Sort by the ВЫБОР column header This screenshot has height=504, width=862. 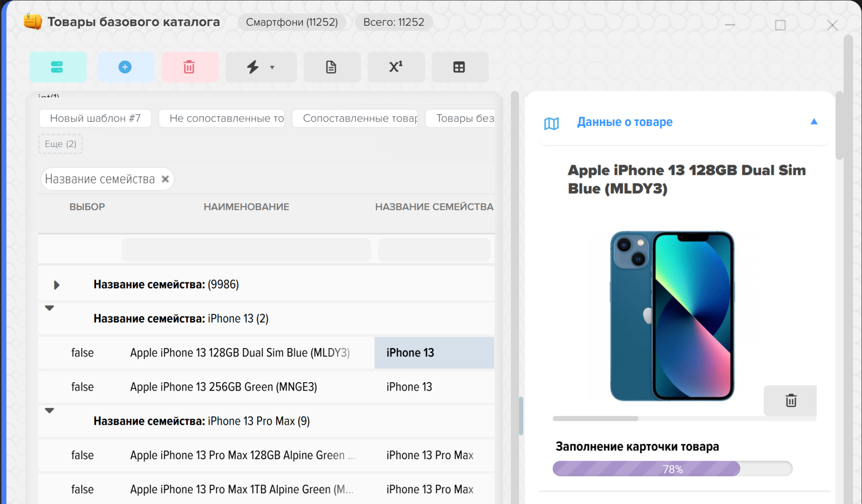pos(87,207)
